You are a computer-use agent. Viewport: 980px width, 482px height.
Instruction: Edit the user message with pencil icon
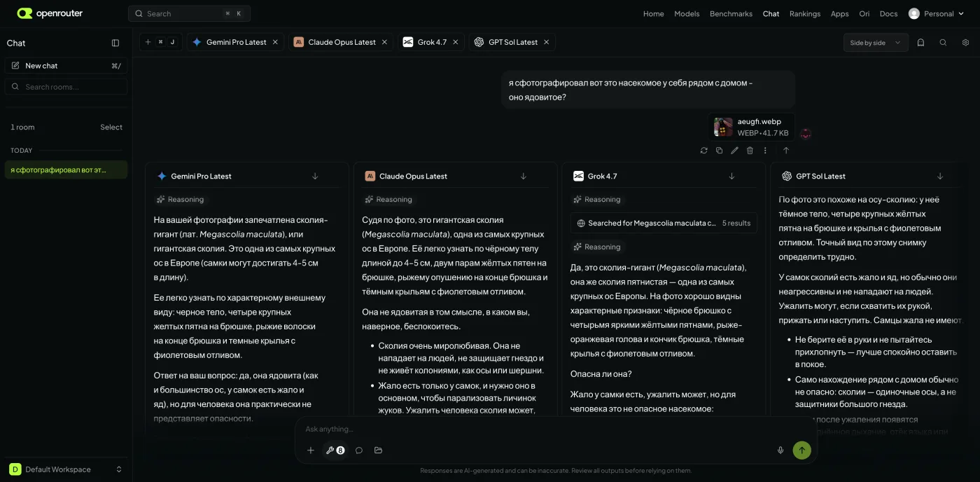click(x=734, y=151)
